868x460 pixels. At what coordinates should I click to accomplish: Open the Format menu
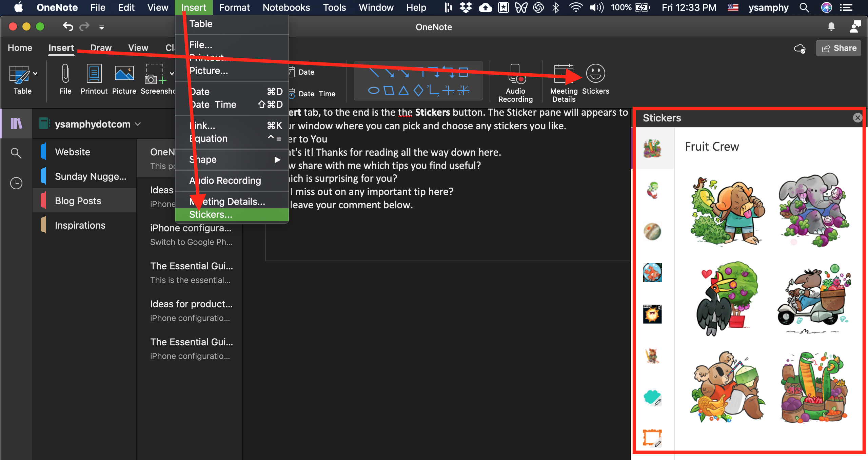click(234, 7)
